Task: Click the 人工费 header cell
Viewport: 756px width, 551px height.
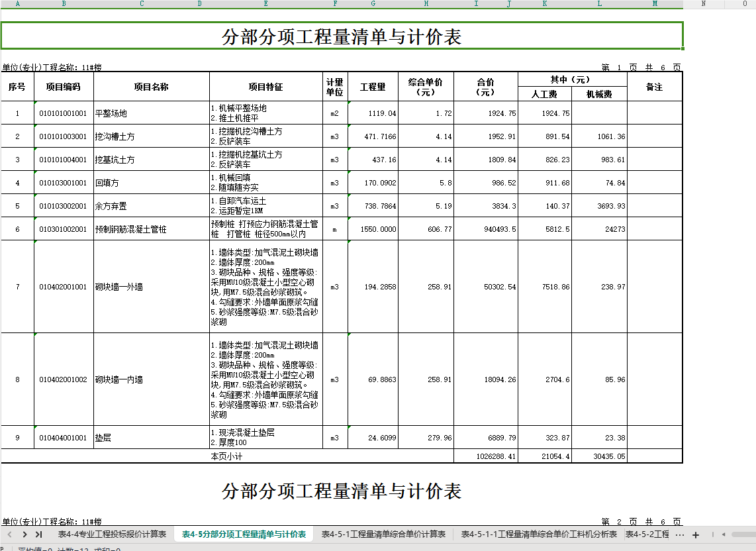Action: (545, 94)
